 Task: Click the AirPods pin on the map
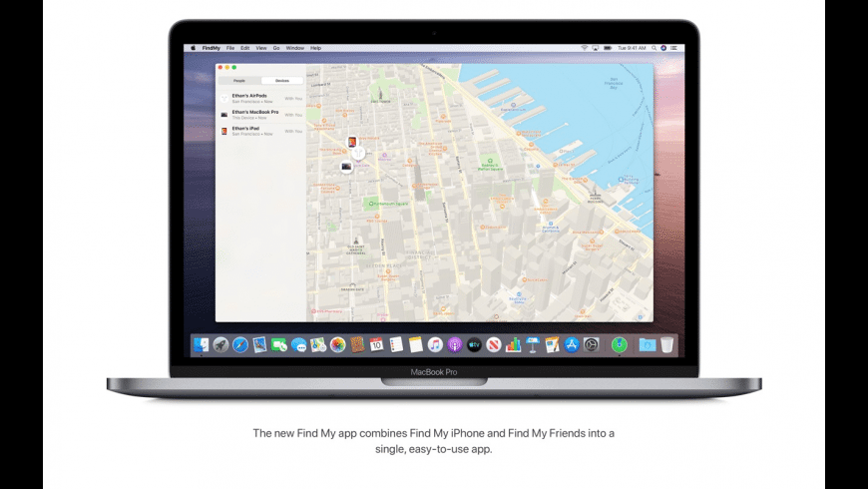pyautogui.click(x=359, y=152)
